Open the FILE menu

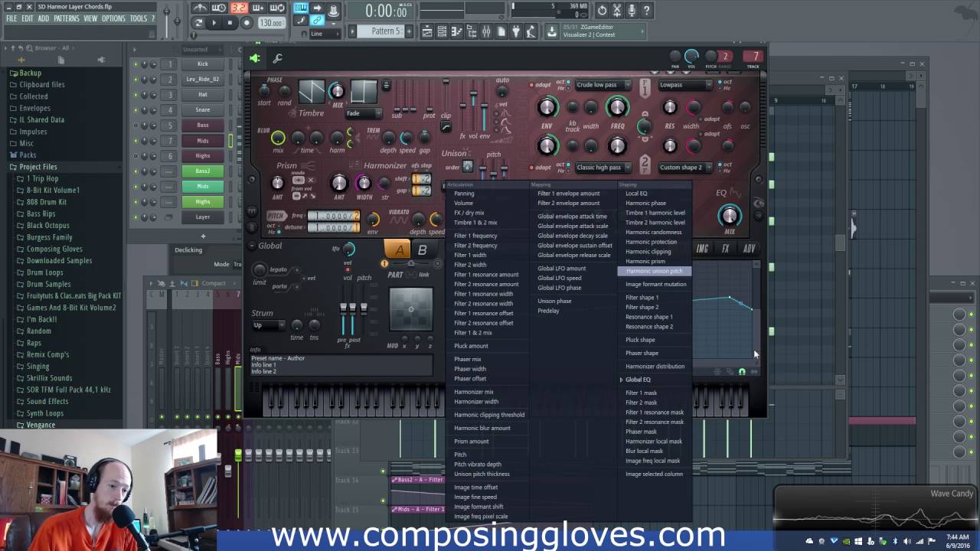pyautogui.click(x=11, y=18)
